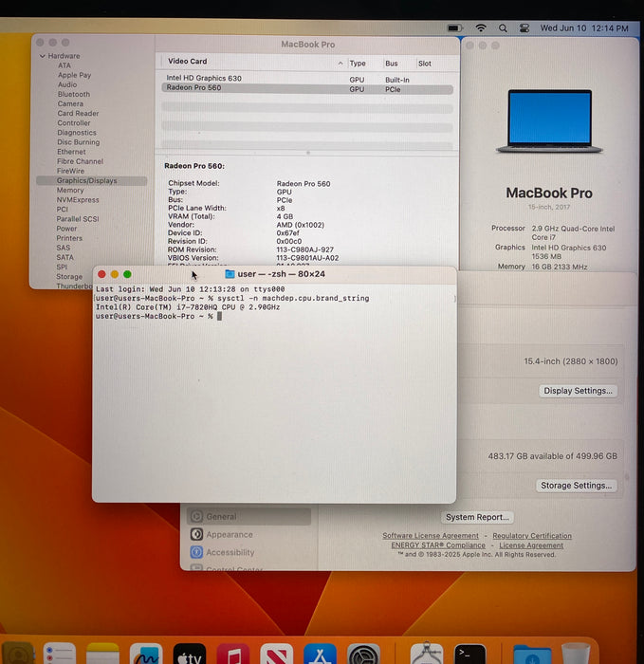Image resolution: width=644 pixels, height=664 pixels.
Task: Select Memory in the hardware list
Action: 70,190
